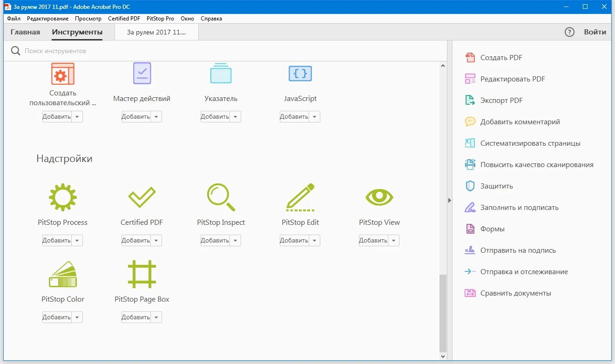Click the Формы icon in side panel
The image size is (615, 364).
pos(470,229)
